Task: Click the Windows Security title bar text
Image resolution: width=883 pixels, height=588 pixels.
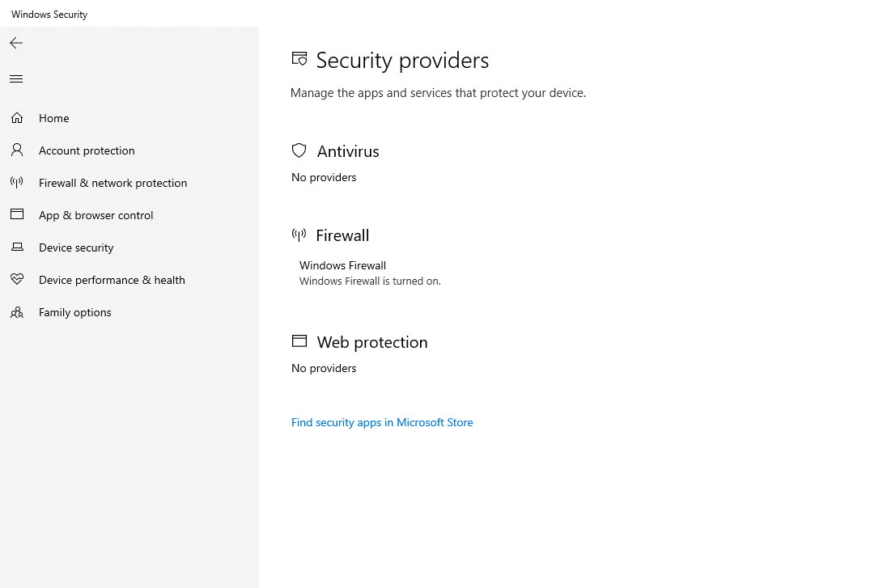Action: pos(49,14)
